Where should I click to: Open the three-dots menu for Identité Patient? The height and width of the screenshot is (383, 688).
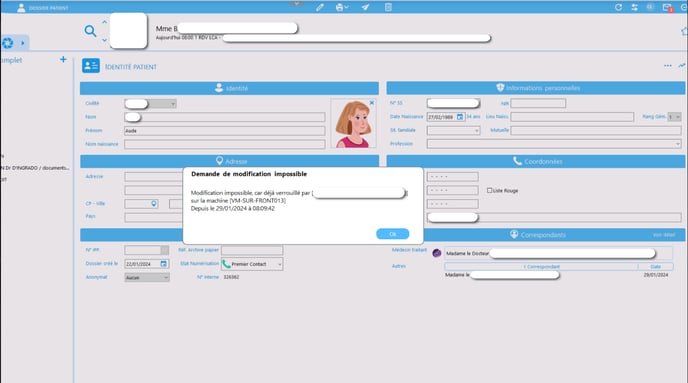[x=668, y=66]
